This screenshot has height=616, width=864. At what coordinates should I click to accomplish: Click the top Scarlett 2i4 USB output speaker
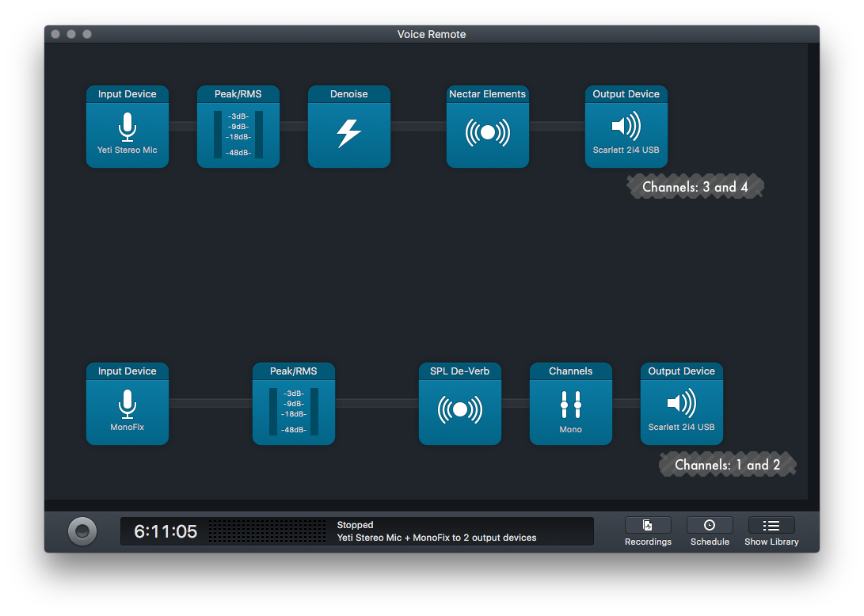tap(626, 127)
